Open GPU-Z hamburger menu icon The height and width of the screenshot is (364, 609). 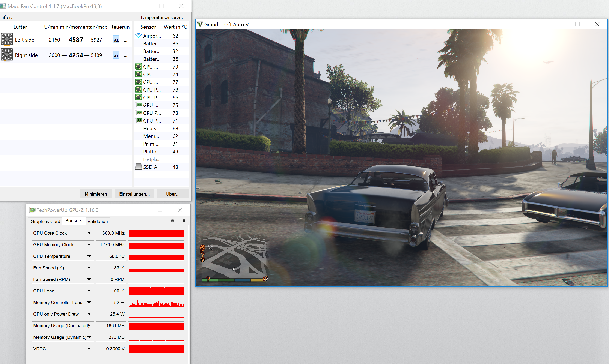pyautogui.click(x=184, y=220)
